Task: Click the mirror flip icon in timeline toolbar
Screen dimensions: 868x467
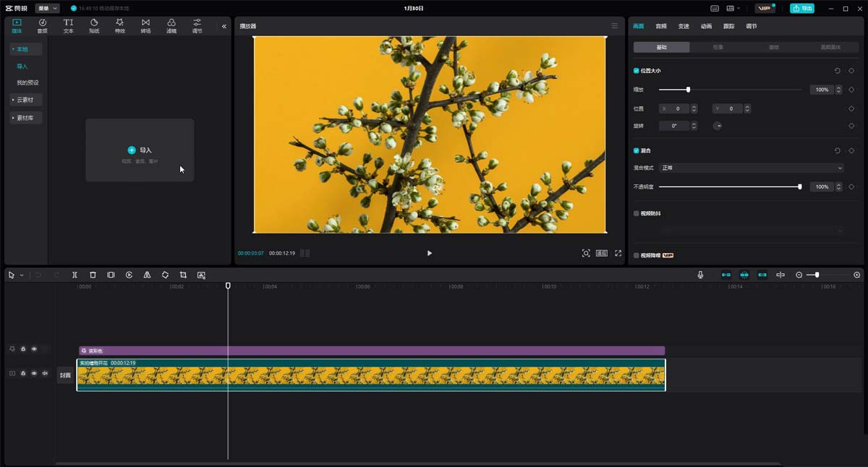Action: pos(147,275)
